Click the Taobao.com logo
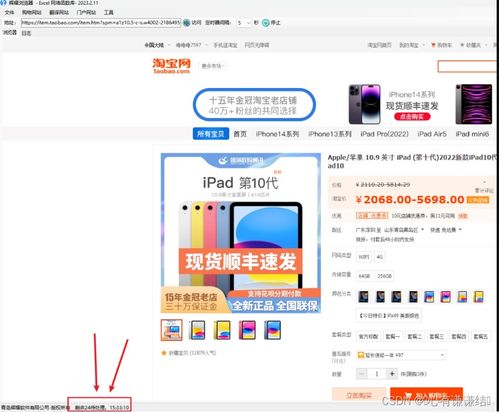The height and width of the screenshot is (412, 499). click(x=171, y=66)
